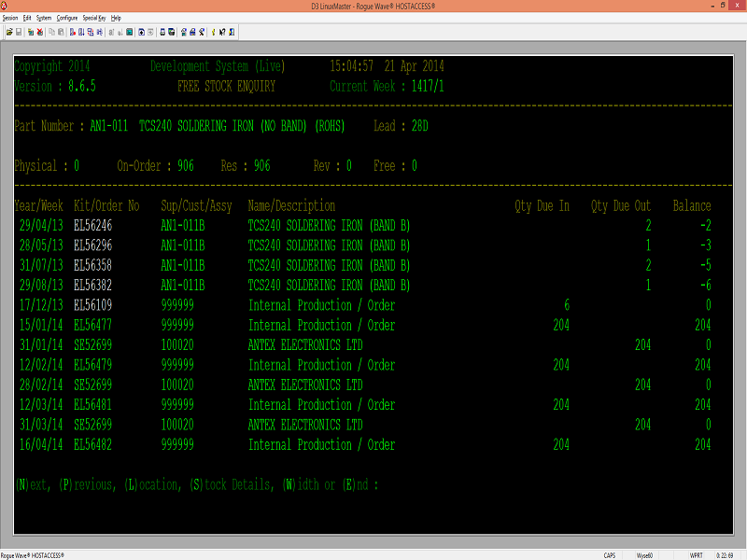Viewport: 747px width, 560px height.
Task: Click order number EL56477
Action: pyautogui.click(x=92, y=325)
